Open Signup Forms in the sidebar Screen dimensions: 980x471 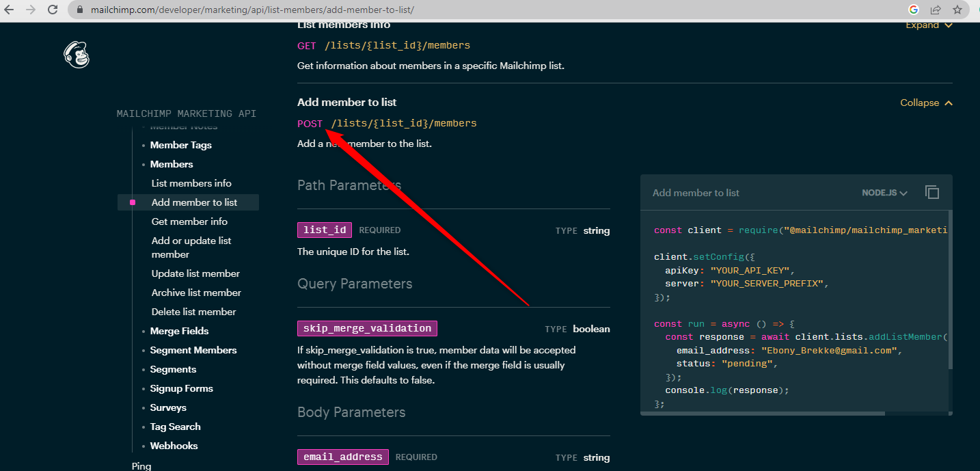click(x=181, y=388)
